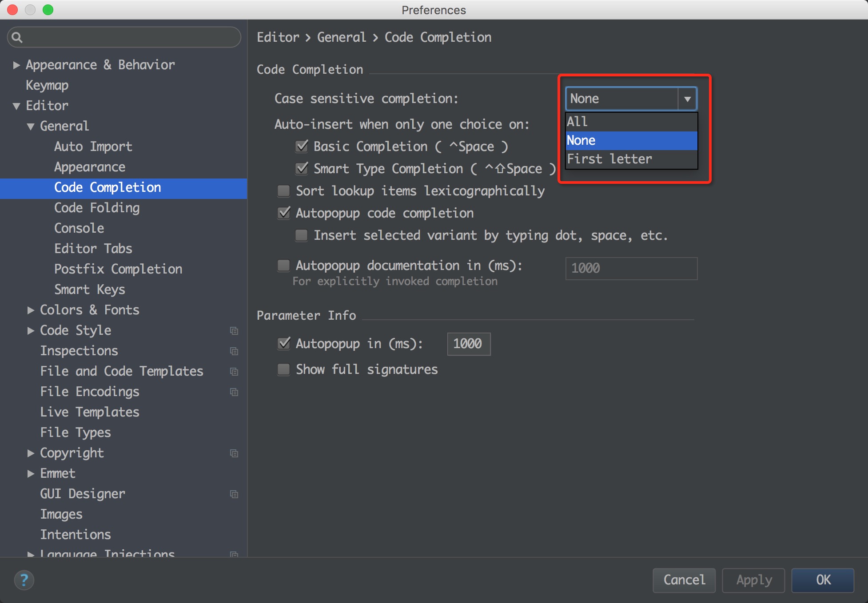The image size is (868, 603).
Task: Open GUI Designer settings
Action: click(83, 494)
